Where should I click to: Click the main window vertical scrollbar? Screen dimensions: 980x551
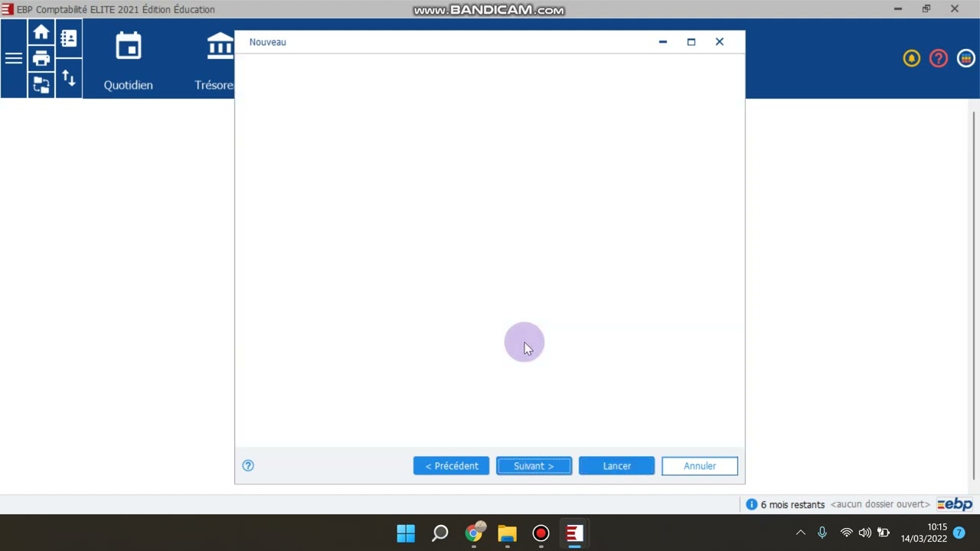[974, 295]
